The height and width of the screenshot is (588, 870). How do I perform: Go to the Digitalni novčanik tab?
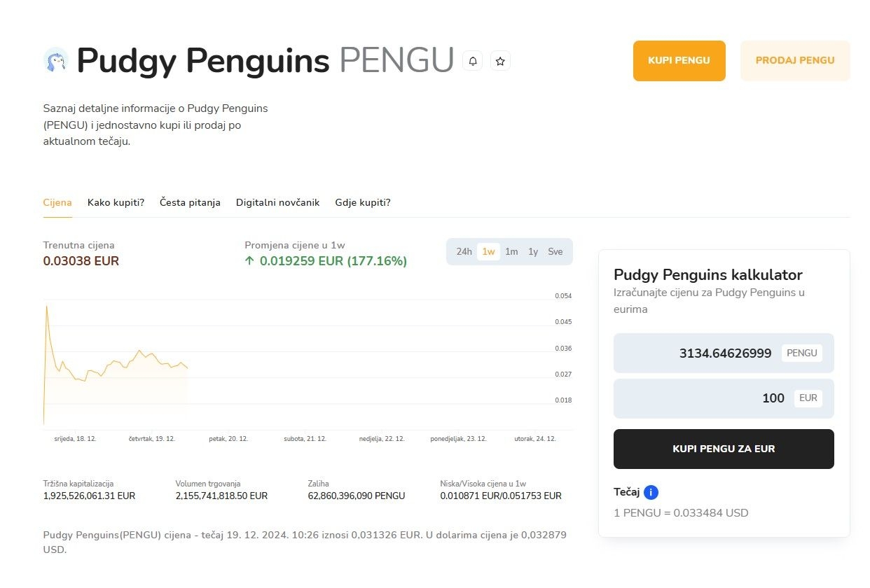[277, 202]
